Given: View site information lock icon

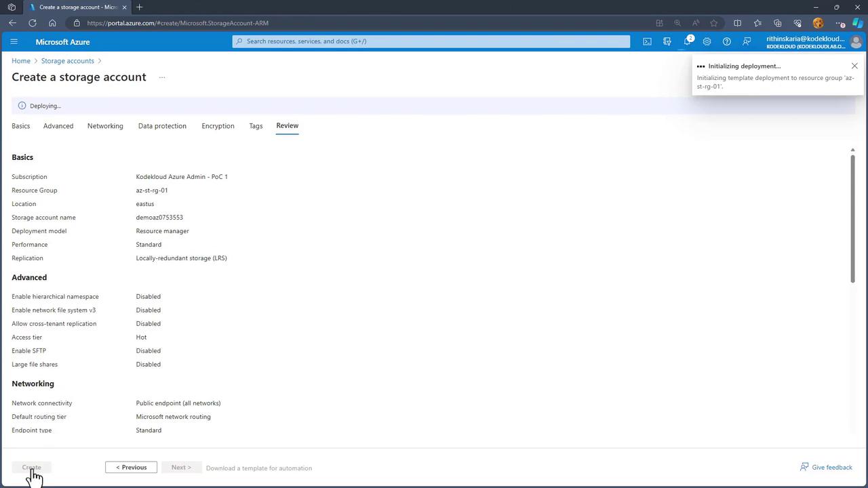Looking at the screenshot, I should 77,23.
